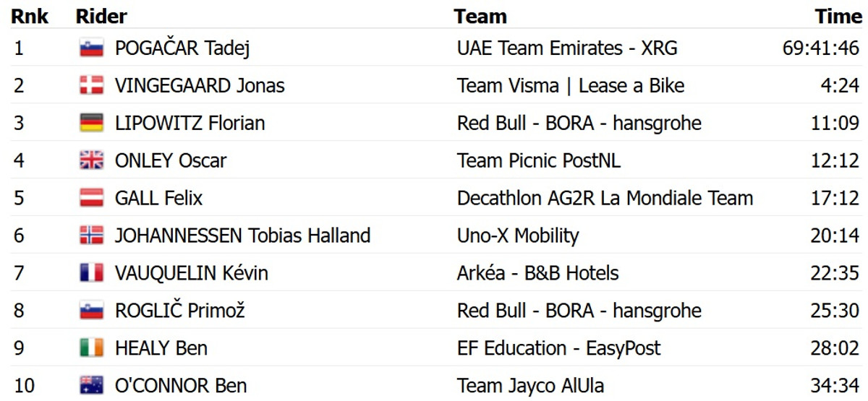This screenshot has width=868, height=401.
Task: Click the British flag beside Onley
Action: (x=92, y=160)
